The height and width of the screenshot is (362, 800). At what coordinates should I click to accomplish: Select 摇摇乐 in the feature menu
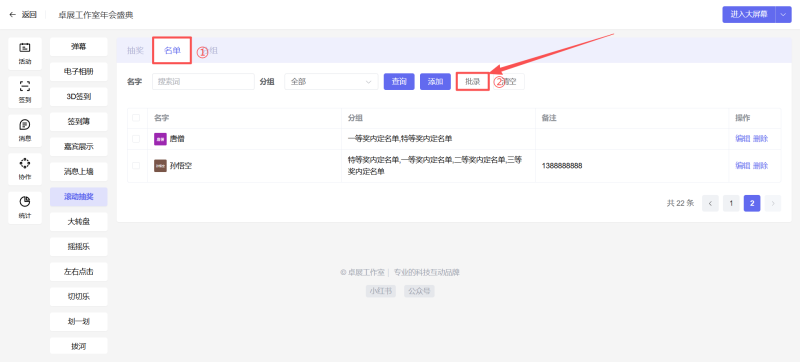point(79,247)
